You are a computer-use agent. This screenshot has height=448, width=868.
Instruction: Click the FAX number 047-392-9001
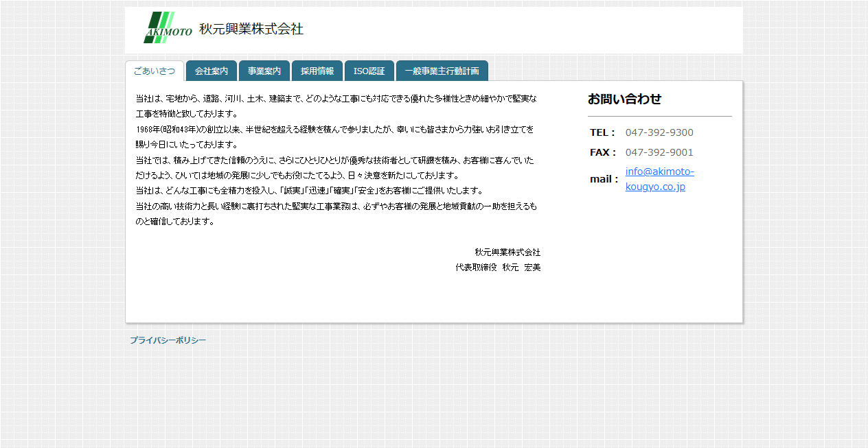[659, 152]
